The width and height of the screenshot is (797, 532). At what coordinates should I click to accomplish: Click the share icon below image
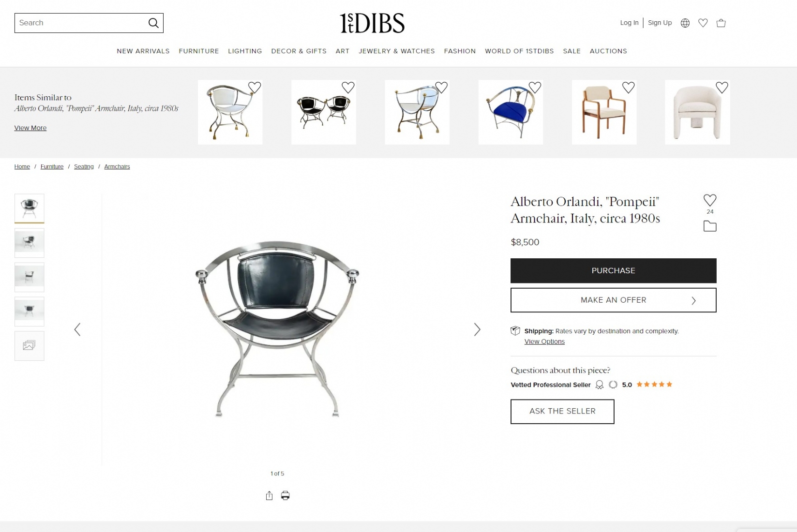pos(269,495)
